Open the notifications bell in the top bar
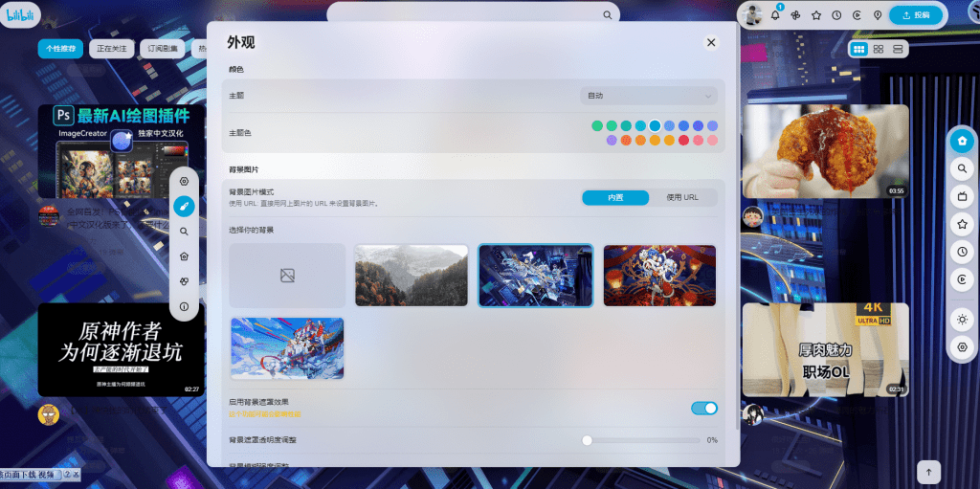 tap(775, 15)
